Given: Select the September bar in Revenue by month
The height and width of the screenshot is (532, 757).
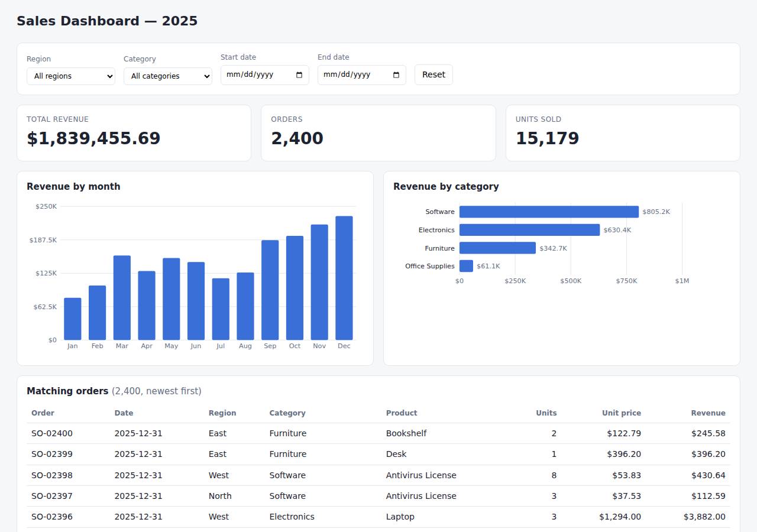Looking at the screenshot, I should click(270, 290).
